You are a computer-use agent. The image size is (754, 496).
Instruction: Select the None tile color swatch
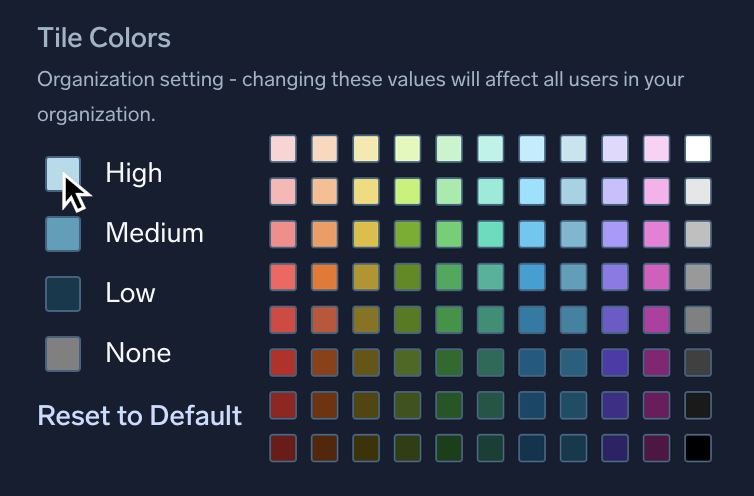coord(63,354)
